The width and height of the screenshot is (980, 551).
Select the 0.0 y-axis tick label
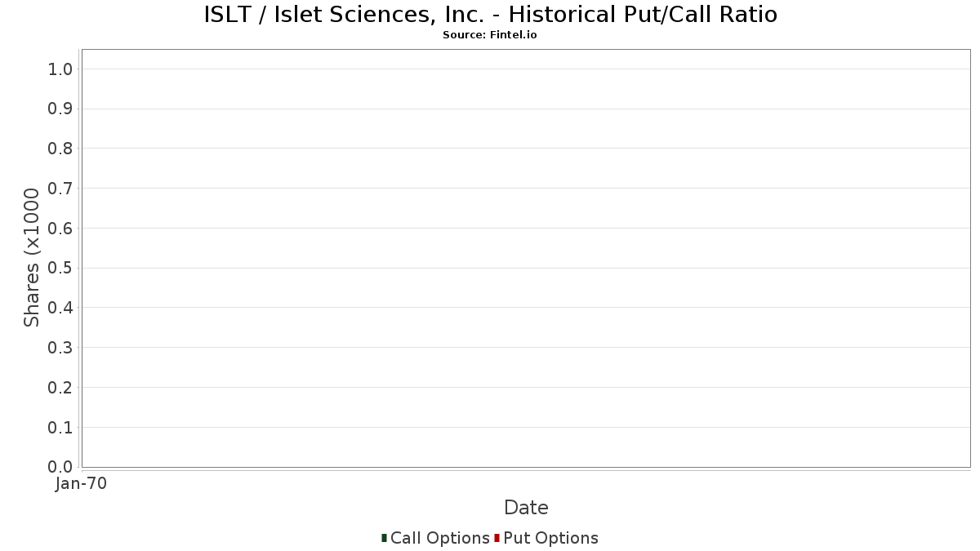point(61,467)
